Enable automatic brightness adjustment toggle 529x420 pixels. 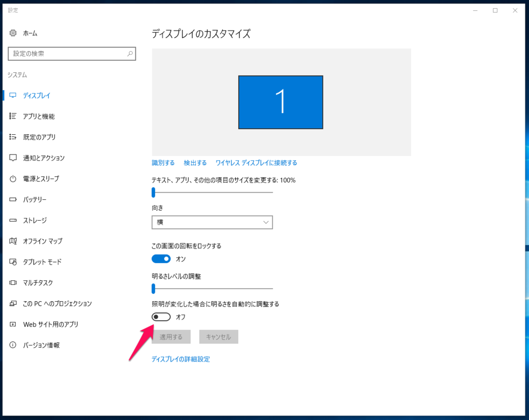(161, 317)
